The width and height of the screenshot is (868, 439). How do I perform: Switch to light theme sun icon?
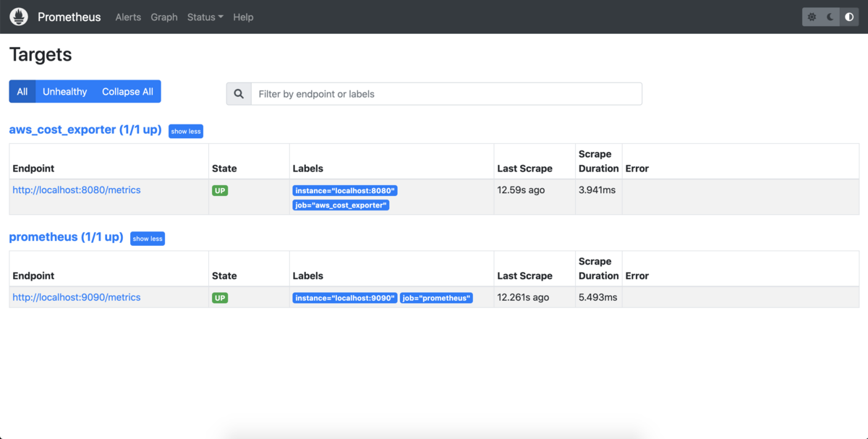[x=812, y=17]
